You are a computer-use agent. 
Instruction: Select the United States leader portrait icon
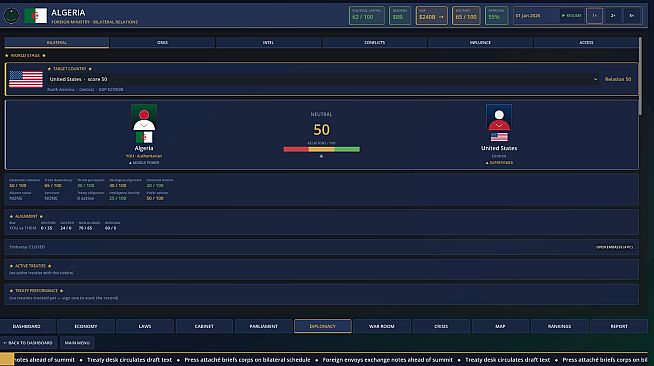click(499, 123)
